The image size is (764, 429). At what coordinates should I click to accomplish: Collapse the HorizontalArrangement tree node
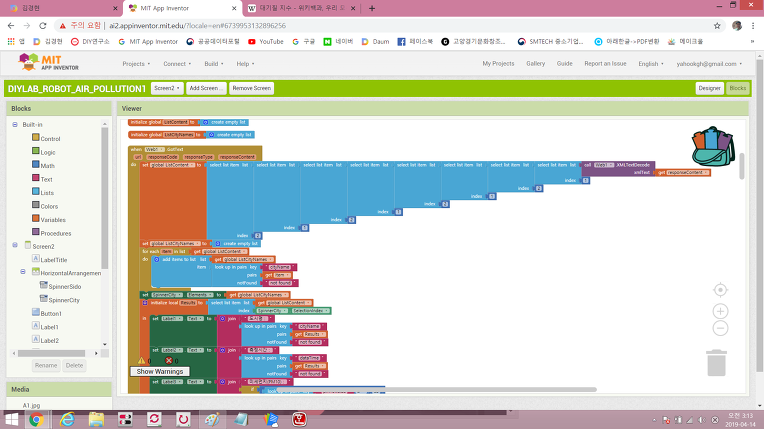[x=23, y=272]
